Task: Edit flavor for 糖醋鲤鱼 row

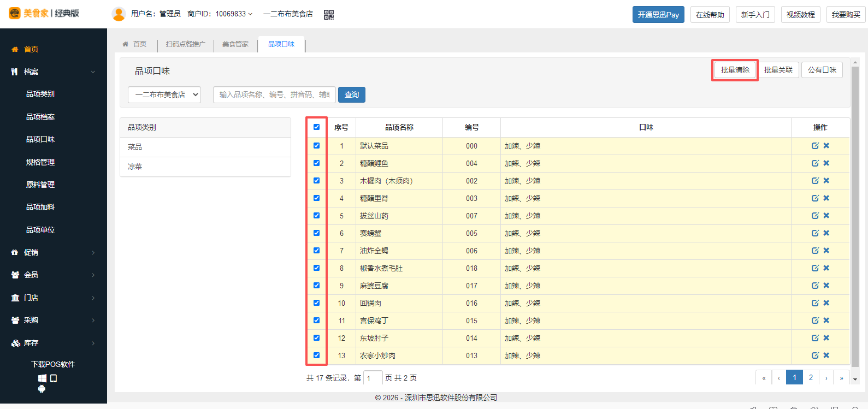Action: click(815, 163)
